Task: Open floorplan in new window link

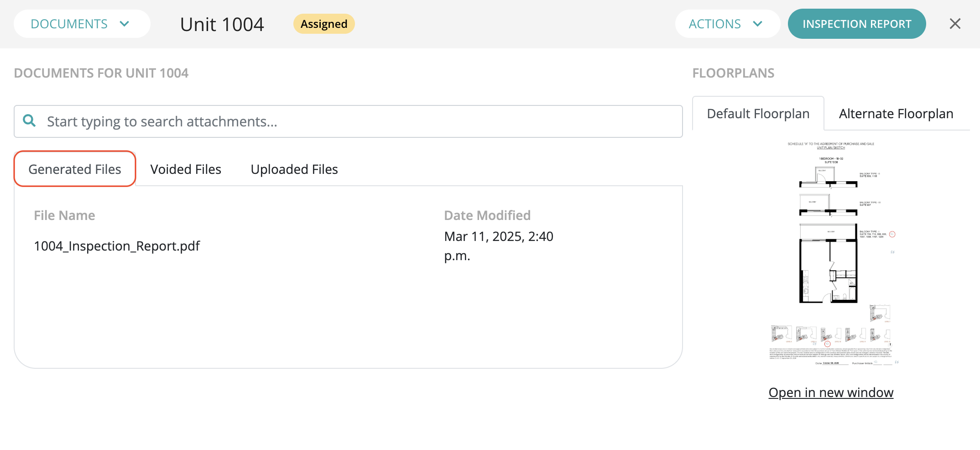Action: pos(831,392)
